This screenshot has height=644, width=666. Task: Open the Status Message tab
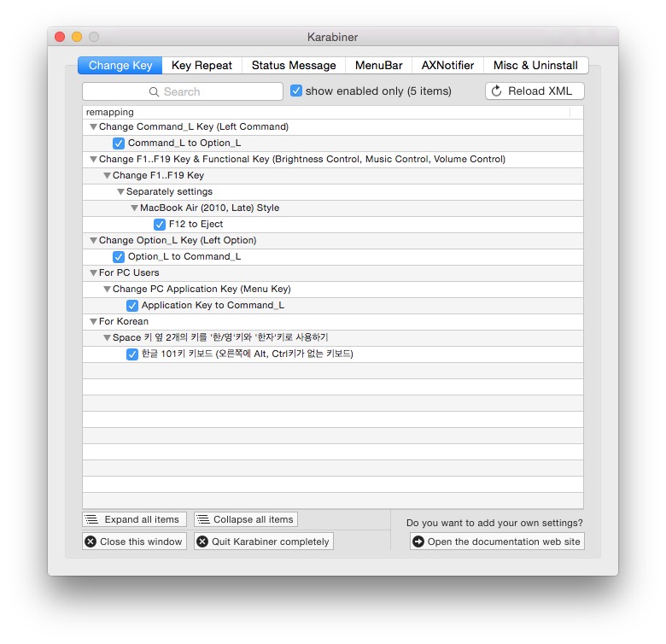(294, 66)
